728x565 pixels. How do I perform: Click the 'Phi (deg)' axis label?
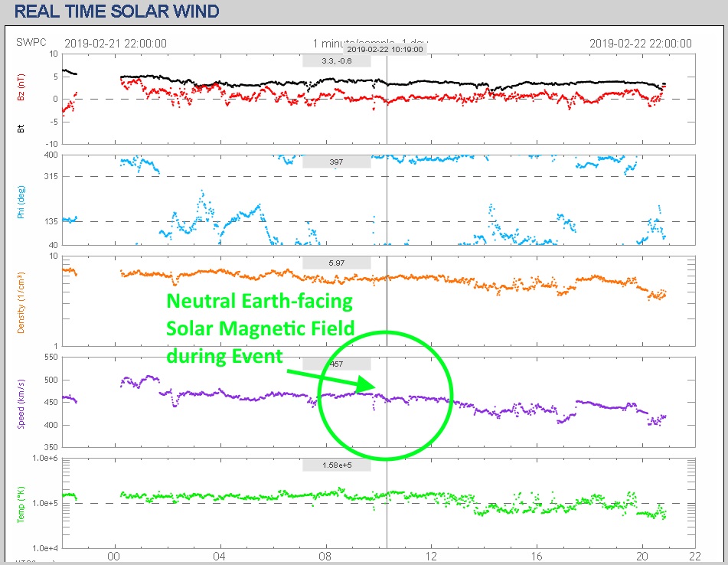tap(21, 202)
